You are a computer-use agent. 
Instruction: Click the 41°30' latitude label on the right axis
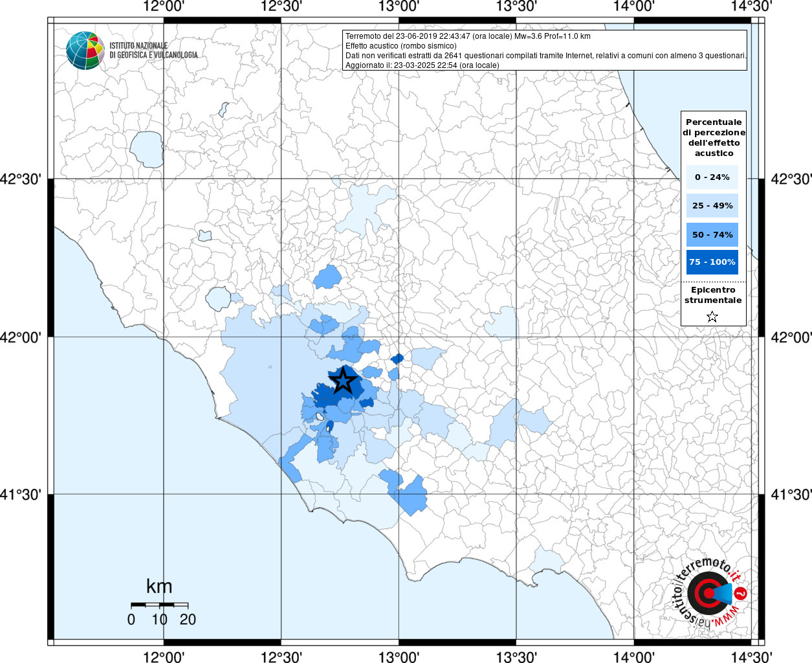click(x=791, y=495)
